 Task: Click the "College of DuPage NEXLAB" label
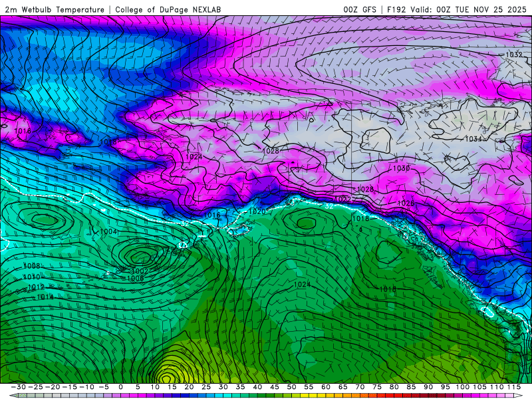[x=168, y=10]
